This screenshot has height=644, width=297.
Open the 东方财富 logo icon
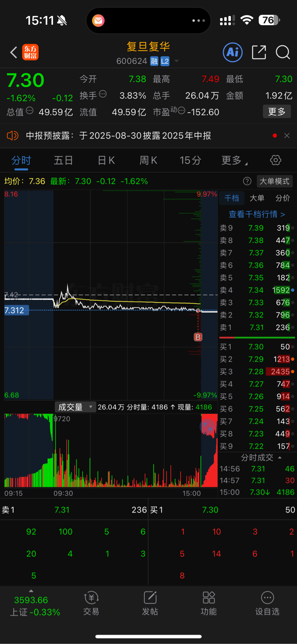click(30, 52)
